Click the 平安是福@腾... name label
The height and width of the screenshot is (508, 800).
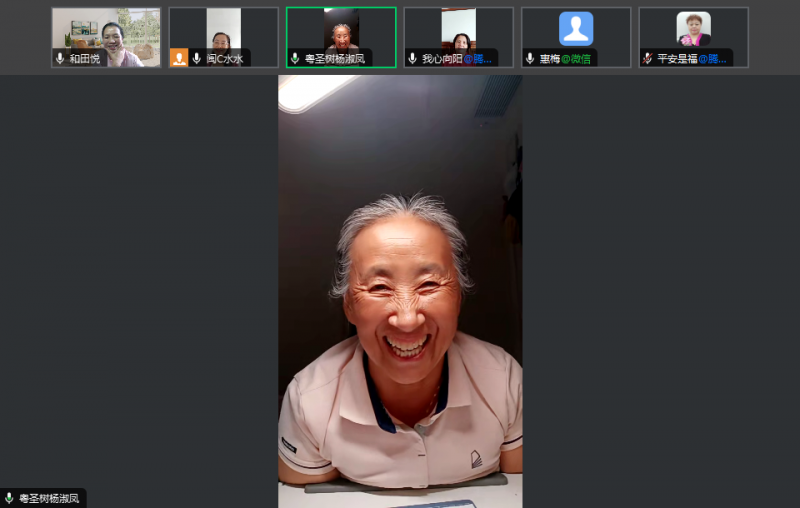point(691,59)
